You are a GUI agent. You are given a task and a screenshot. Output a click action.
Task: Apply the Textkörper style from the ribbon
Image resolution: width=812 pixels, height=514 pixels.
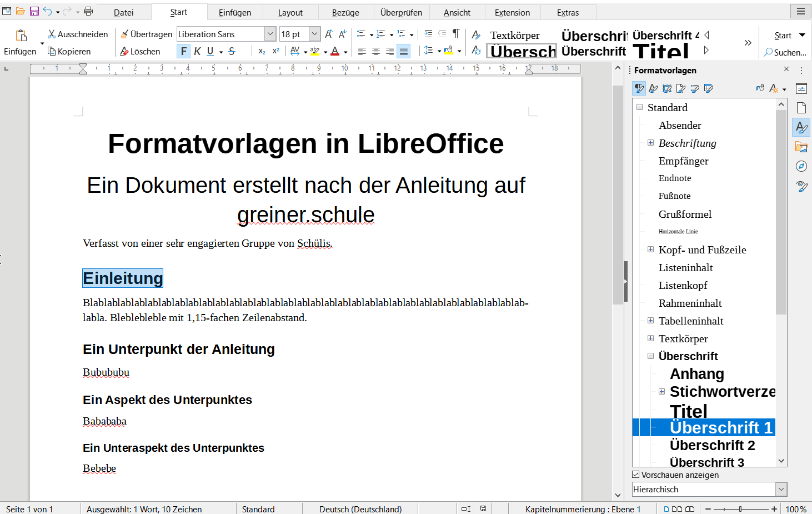tap(515, 35)
